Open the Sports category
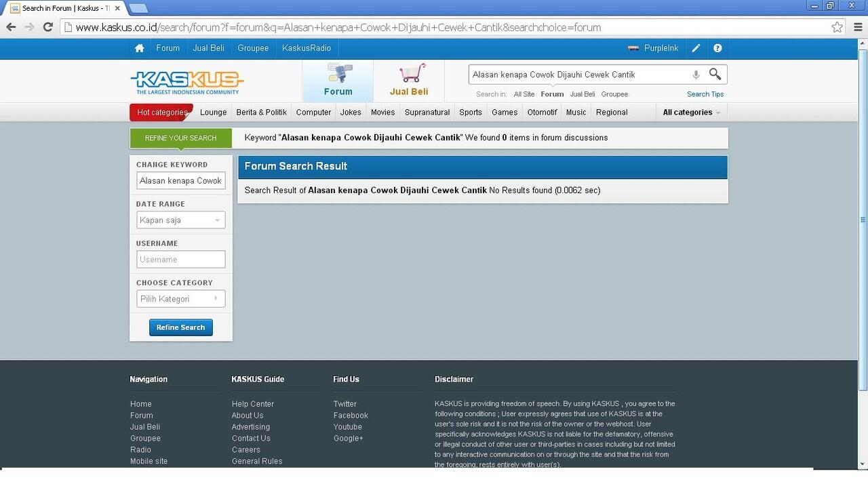 tap(471, 113)
